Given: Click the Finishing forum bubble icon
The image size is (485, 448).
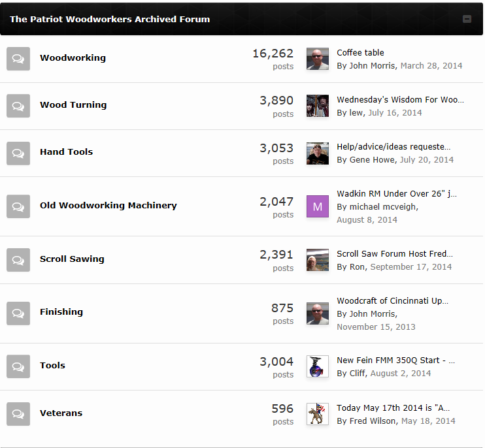Looking at the screenshot, I should coord(18,313).
